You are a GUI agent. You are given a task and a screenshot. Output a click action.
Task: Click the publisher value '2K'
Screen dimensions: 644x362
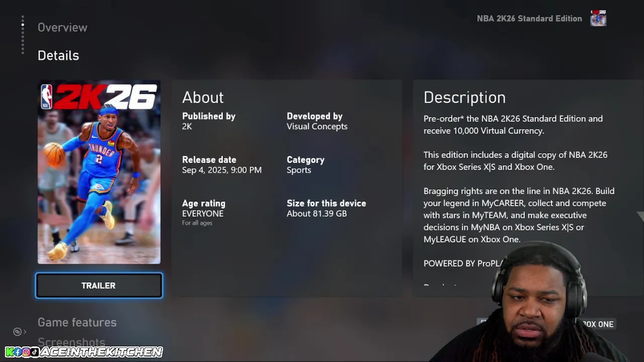187,127
